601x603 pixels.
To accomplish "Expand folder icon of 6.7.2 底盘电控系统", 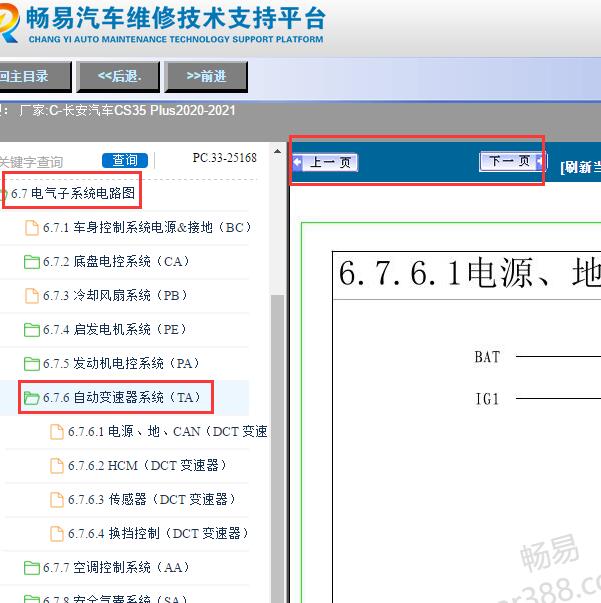I will 32,262.
